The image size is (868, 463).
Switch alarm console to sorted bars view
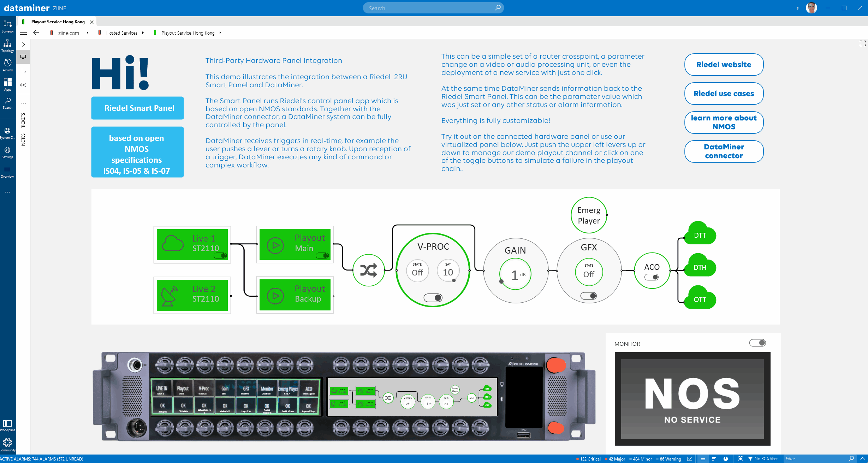point(714,459)
